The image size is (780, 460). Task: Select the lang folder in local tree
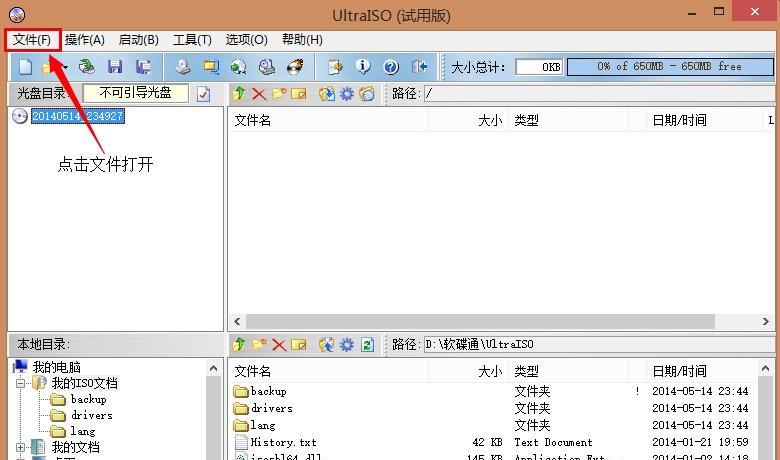[83, 431]
